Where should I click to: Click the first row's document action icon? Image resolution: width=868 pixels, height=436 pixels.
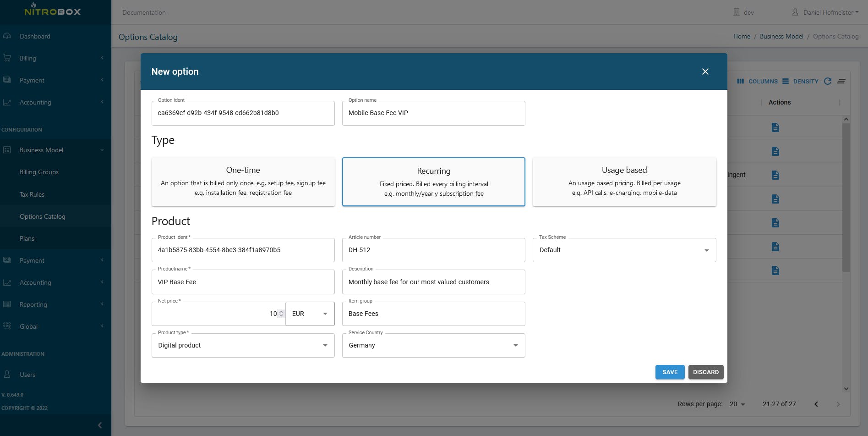pos(775,127)
